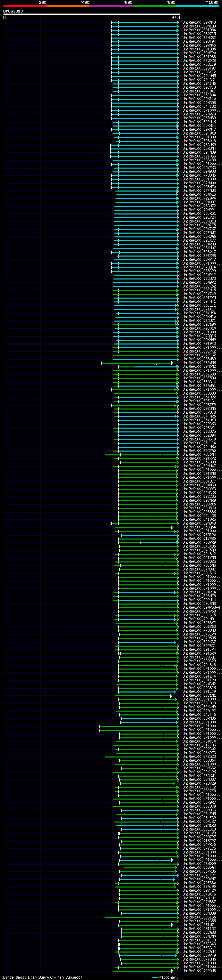Open hit UniRef100_O80725
This screenshot has width=222, height=980.
[x=199, y=34]
